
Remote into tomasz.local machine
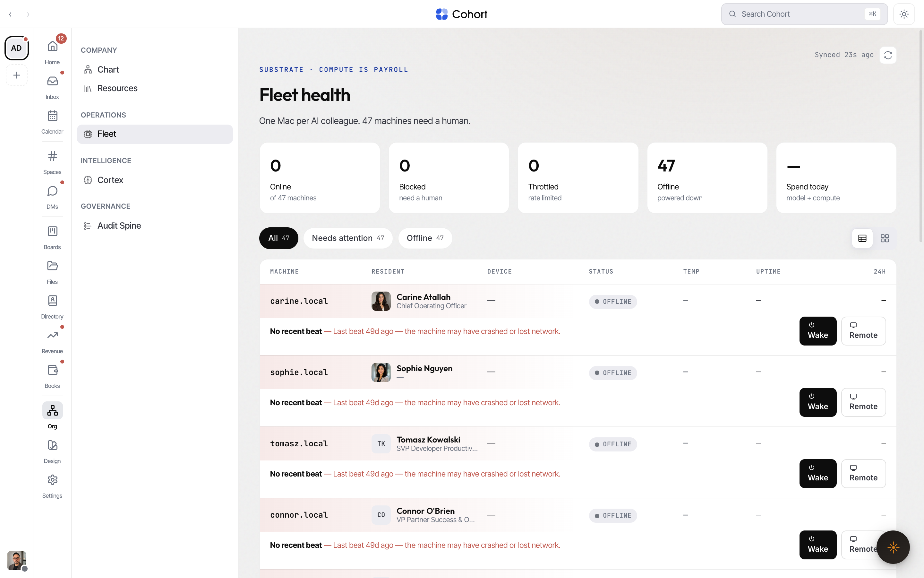863,474
